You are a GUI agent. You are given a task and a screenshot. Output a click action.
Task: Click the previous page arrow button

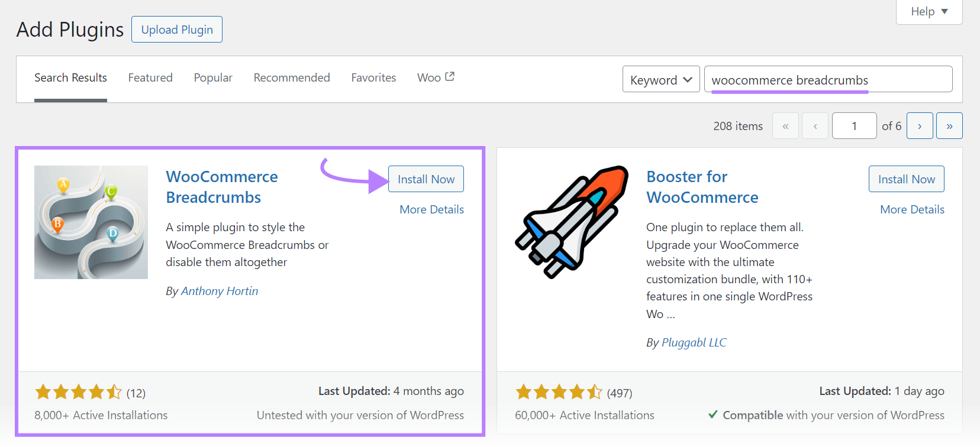click(815, 126)
